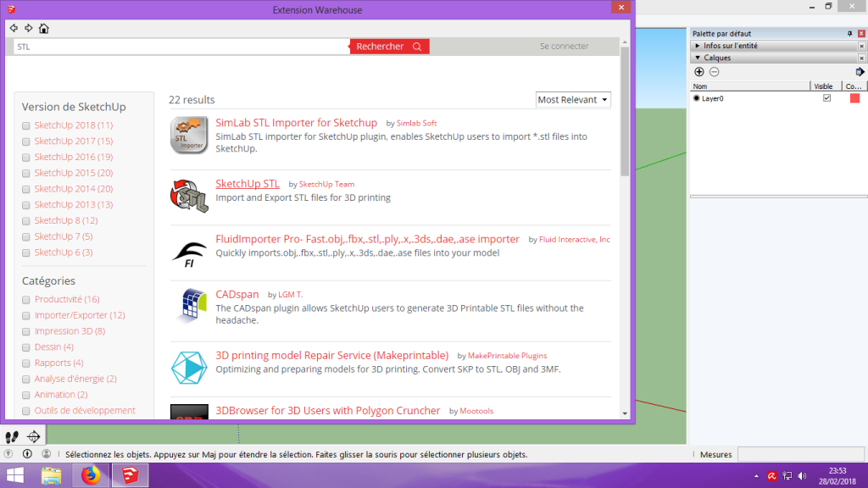Click the Rechercher search button
Screen dimensions: 868x488
[x=389, y=47]
